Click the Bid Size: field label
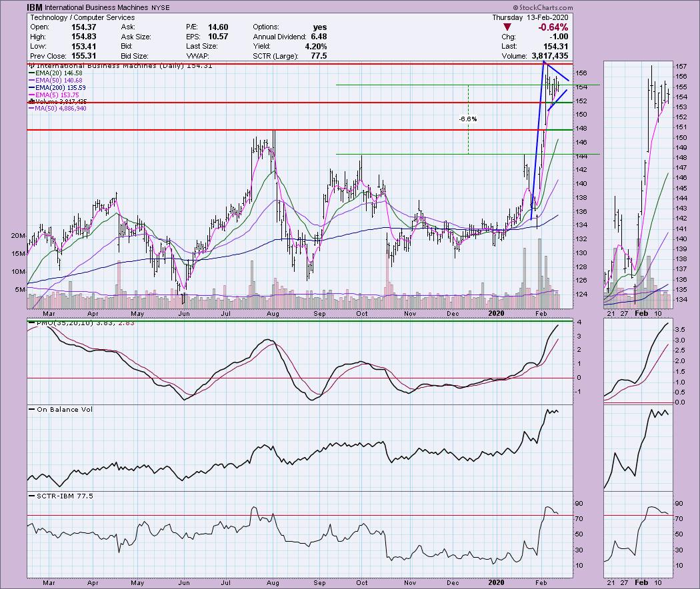The image size is (700, 589). 135,56
